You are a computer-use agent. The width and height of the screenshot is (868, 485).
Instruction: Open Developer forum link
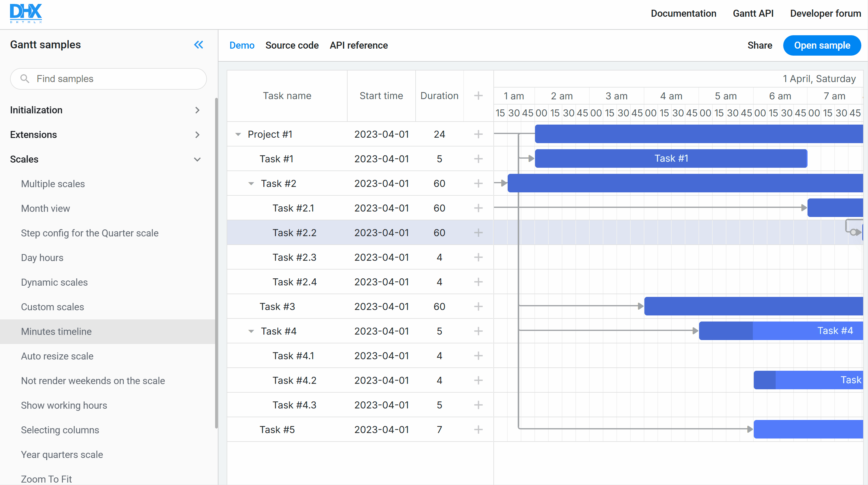coord(825,13)
